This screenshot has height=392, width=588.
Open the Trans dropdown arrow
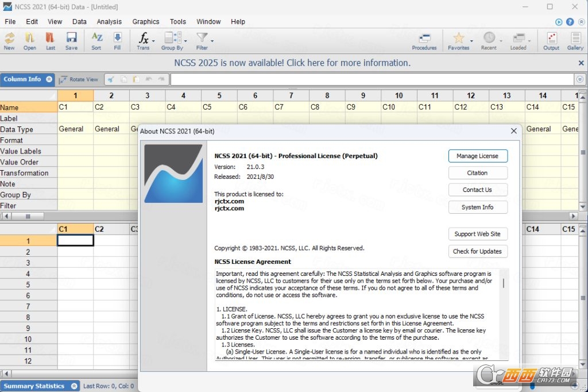pos(153,41)
